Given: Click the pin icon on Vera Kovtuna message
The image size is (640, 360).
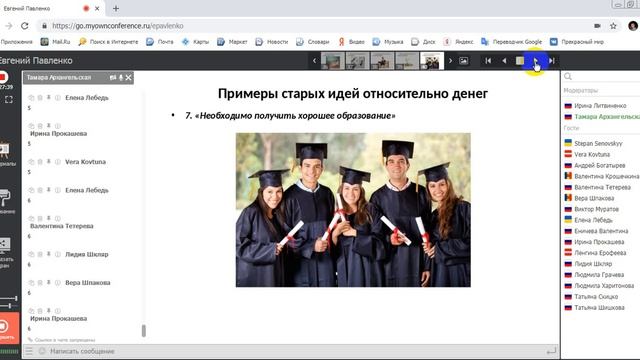Looking at the screenshot, I should tap(49, 162).
